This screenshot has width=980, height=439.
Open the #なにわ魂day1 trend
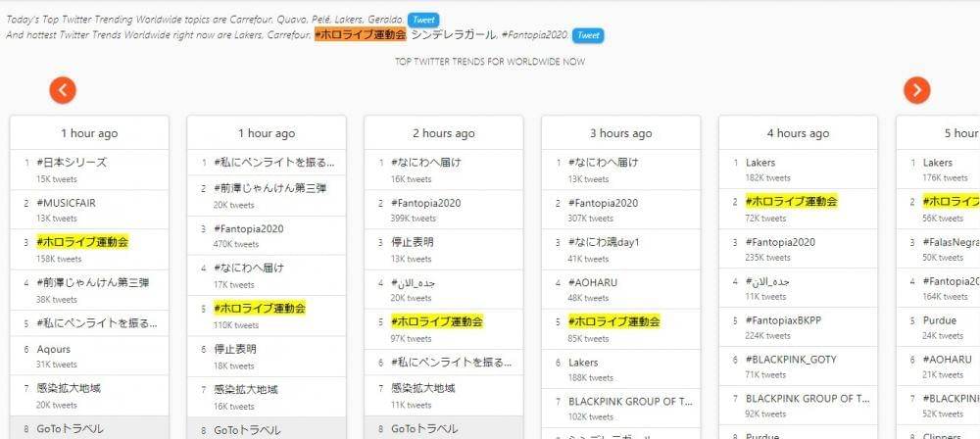605,242
